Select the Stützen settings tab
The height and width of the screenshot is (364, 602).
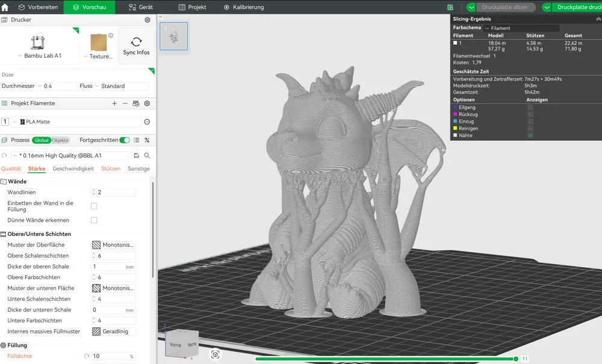(111, 168)
